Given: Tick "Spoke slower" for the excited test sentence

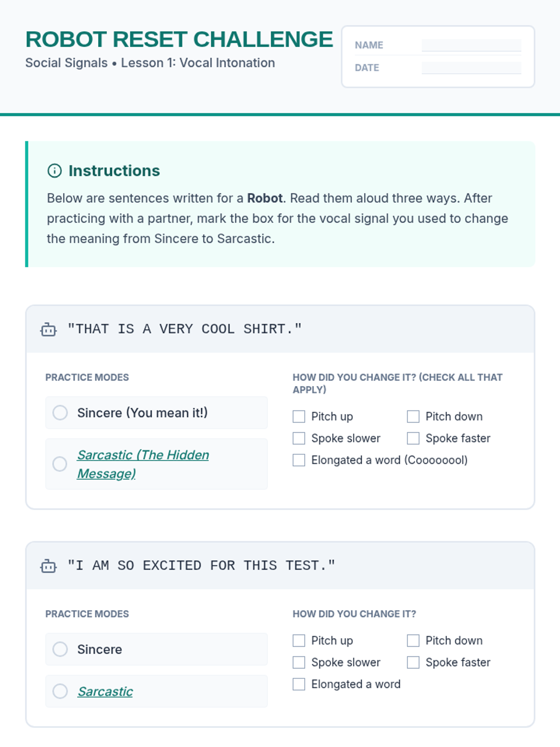Looking at the screenshot, I should (299, 662).
